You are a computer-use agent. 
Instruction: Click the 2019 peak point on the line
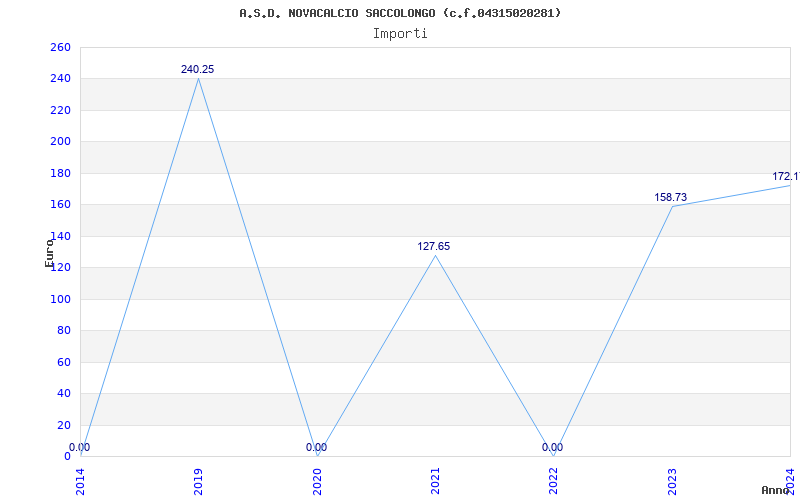pos(198,78)
